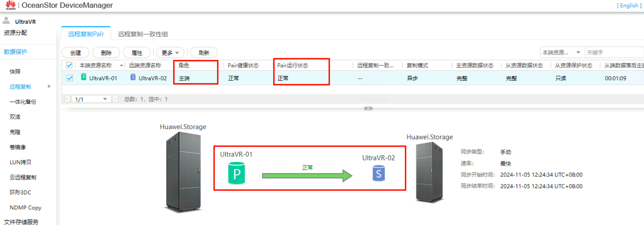Viewport: 644px width, 225px height.
Task: Switch language via English link
Action: pos(629,6)
